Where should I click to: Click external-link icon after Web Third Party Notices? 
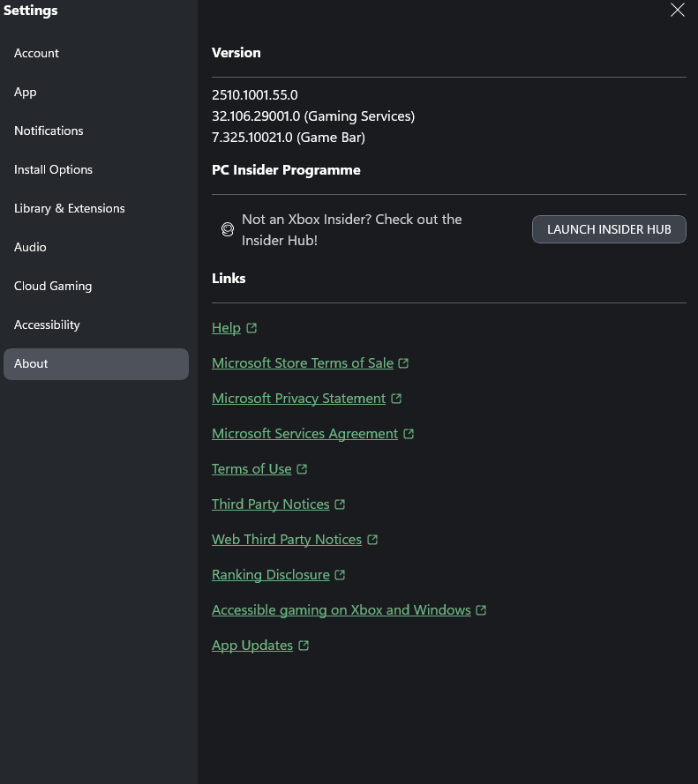click(372, 540)
